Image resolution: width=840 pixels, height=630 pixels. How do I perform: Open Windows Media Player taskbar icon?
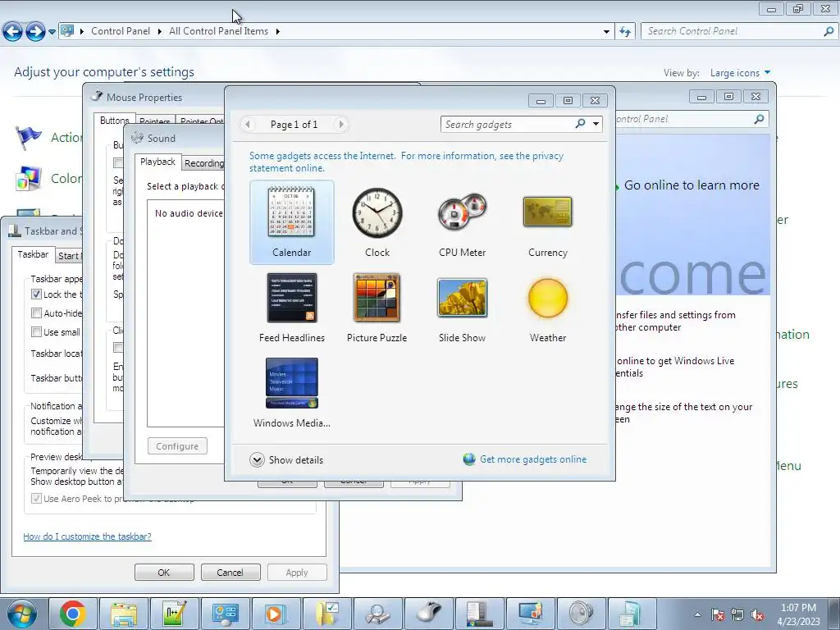click(x=276, y=614)
